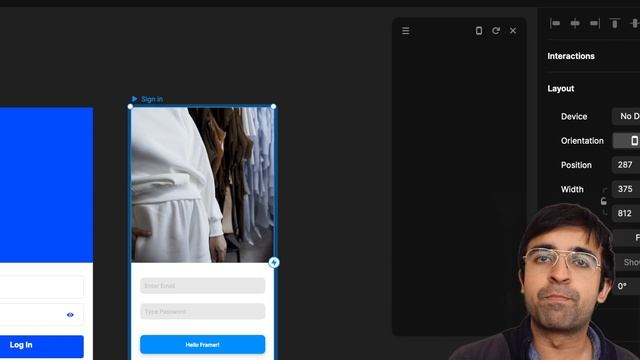Click the Position label
This screenshot has height=360, width=640.
tap(576, 165)
